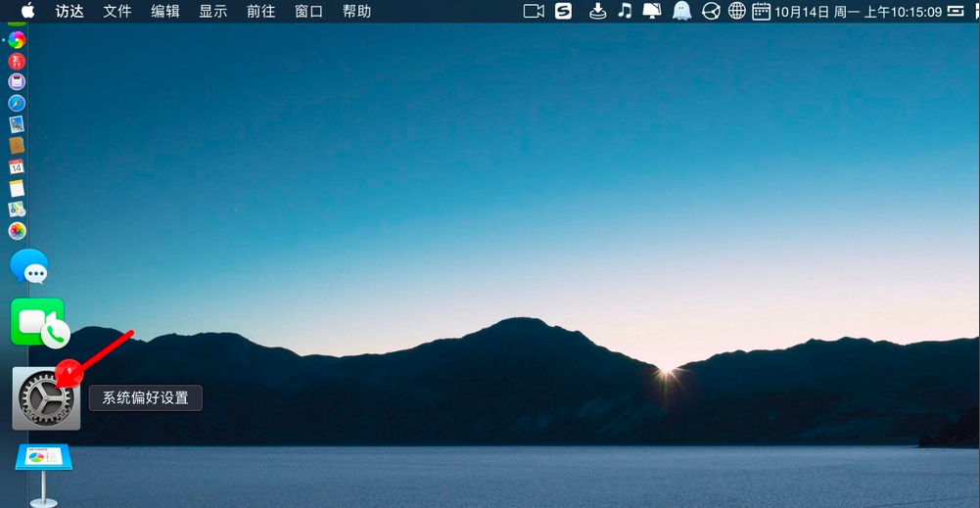Open the colorful pinwheel app in Dock
Viewport: 980px width, 508px height.
point(17,40)
